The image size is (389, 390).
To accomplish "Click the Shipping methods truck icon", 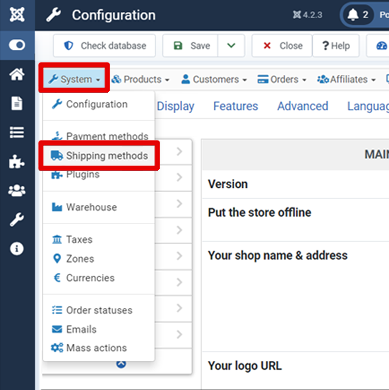I will [x=57, y=155].
